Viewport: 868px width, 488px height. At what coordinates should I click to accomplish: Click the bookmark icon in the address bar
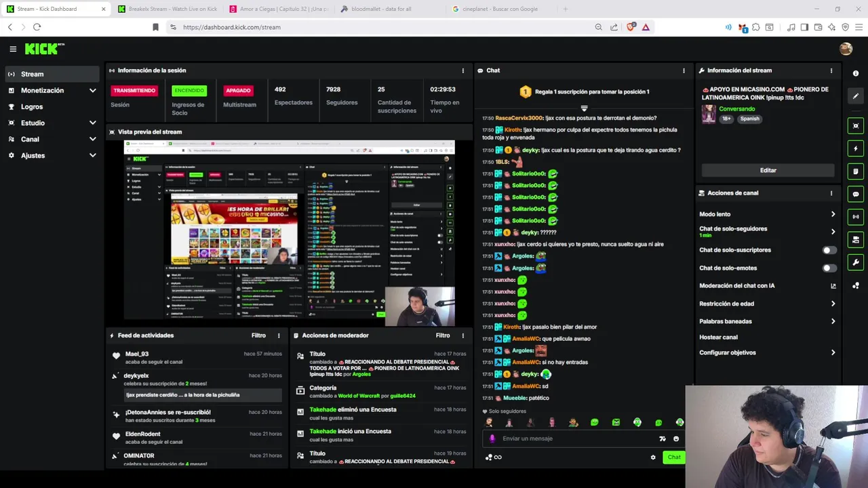tap(155, 27)
